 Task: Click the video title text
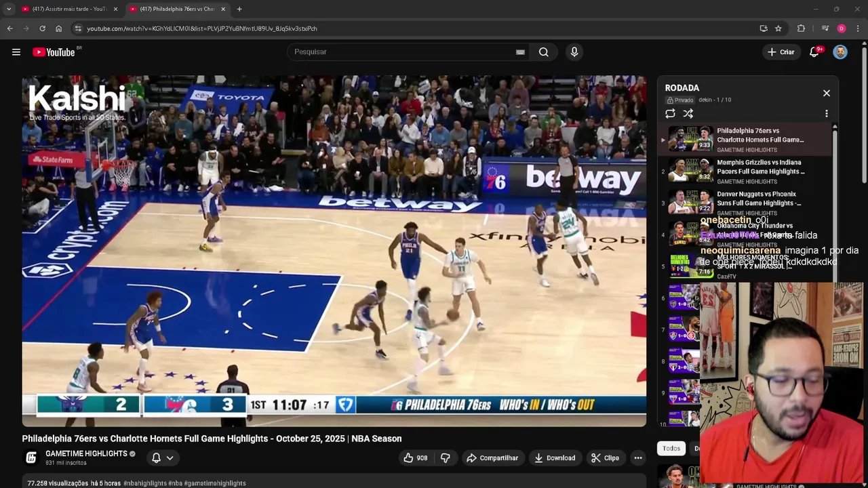coord(212,439)
